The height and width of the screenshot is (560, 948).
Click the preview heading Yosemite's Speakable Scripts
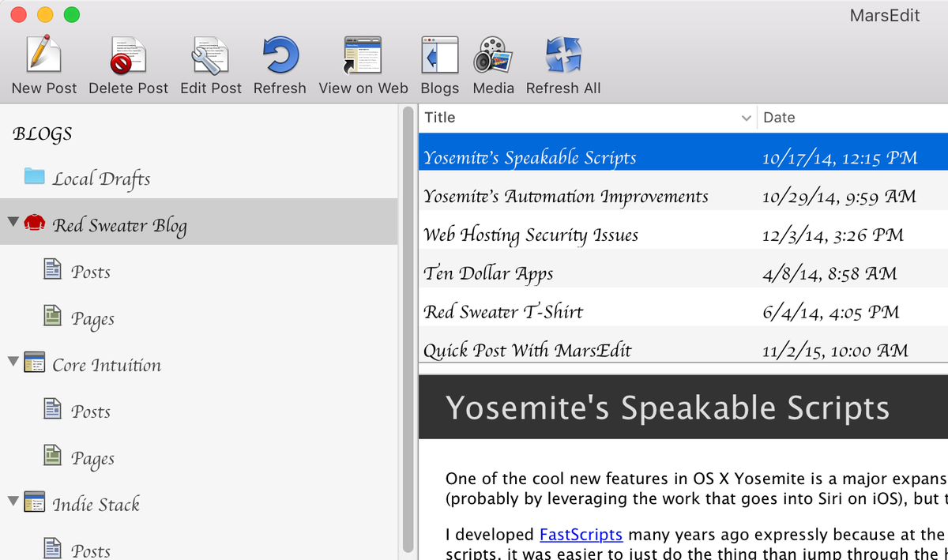coord(668,408)
